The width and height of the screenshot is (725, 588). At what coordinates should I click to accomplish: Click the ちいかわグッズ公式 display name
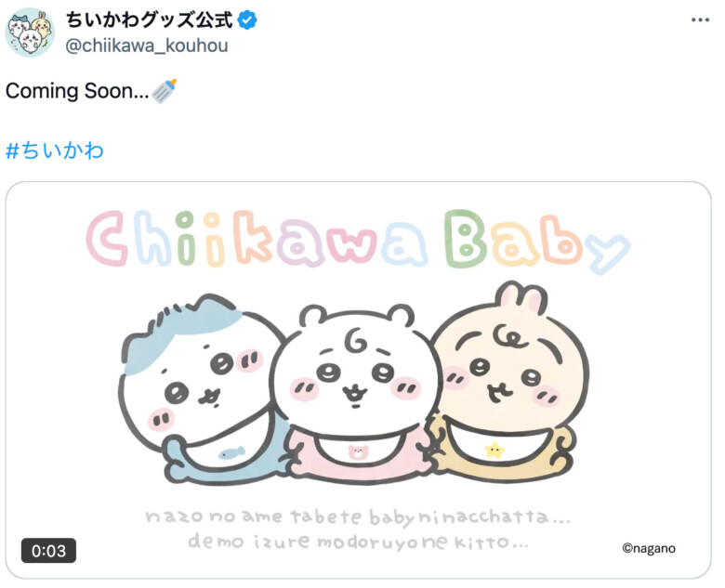150,20
